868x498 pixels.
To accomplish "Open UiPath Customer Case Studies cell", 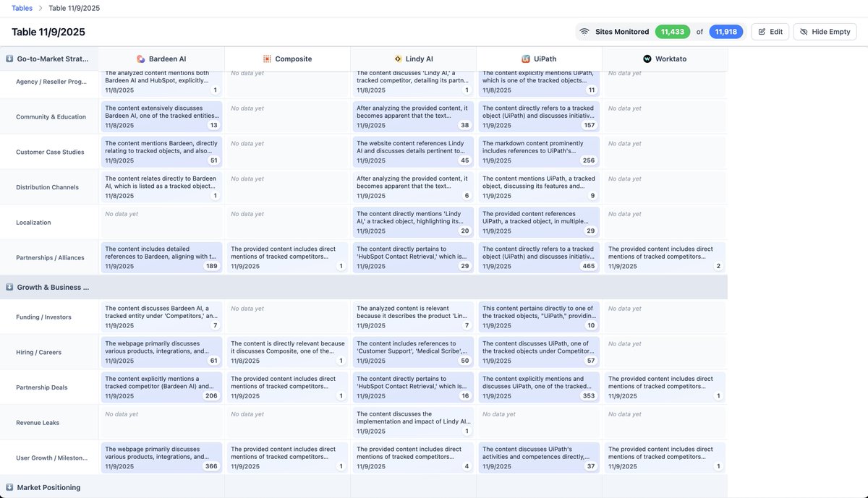I will tap(539, 152).
